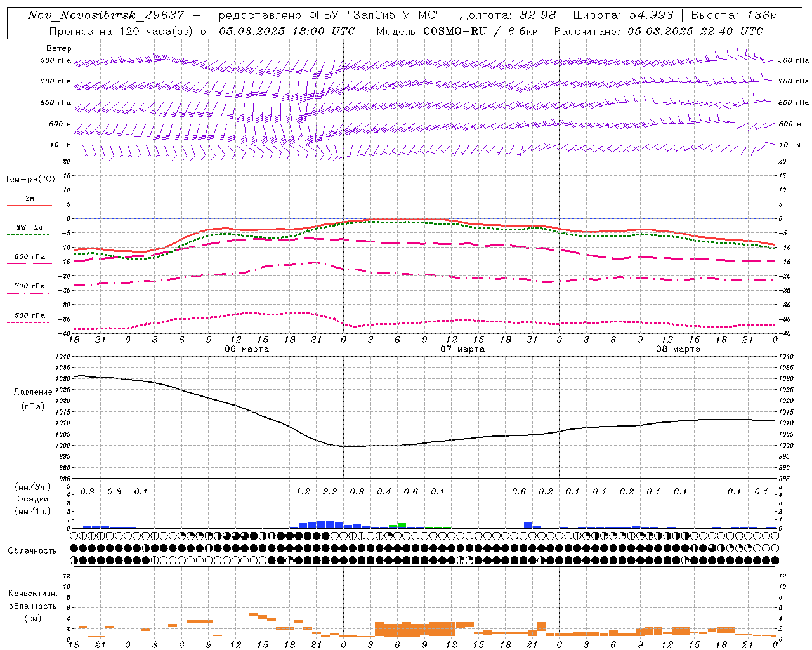Click the 08 марта date label
The image size is (812, 650).
click(x=678, y=349)
